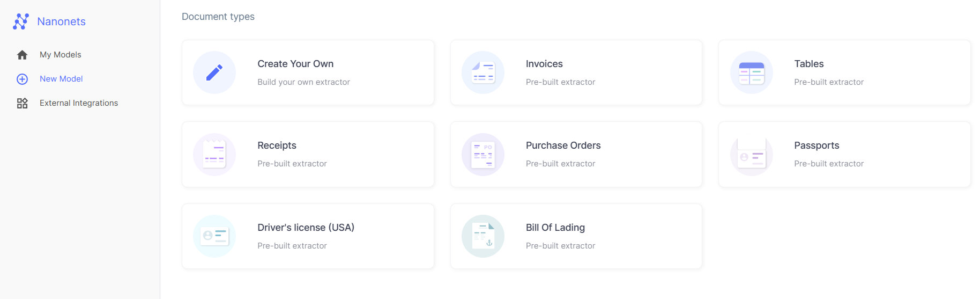Click 'Pre-built extractor' under Driver's license

coord(292,246)
